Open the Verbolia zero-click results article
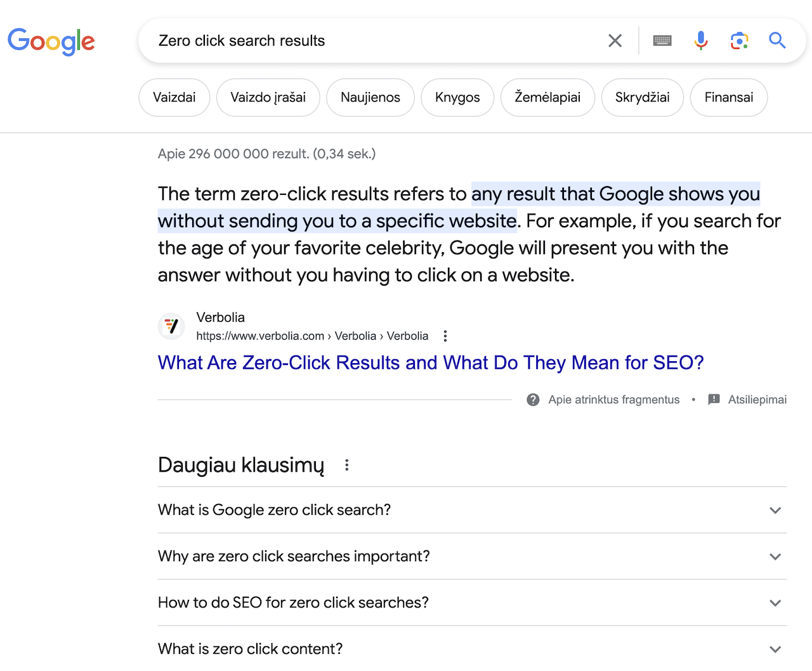812x671 pixels. [x=431, y=362]
